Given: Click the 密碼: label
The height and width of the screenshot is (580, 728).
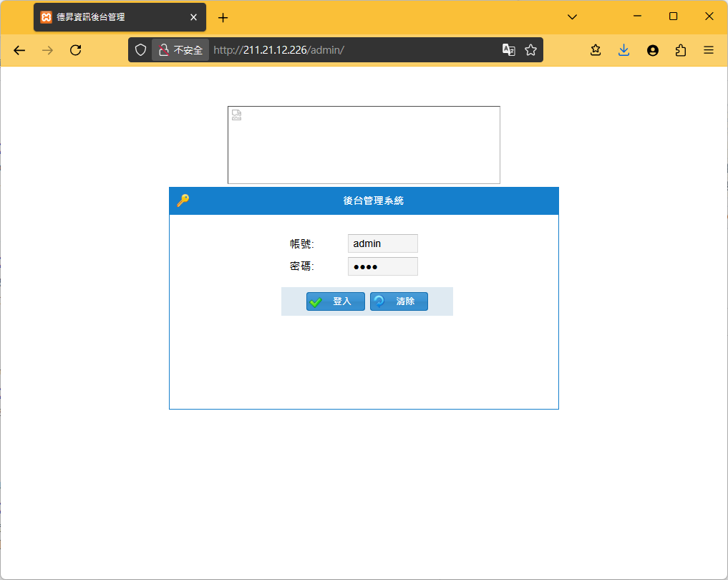Looking at the screenshot, I should (302, 266).
